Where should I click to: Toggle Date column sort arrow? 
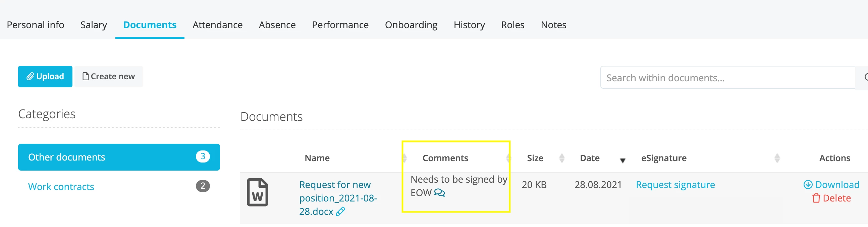(623, 161)
